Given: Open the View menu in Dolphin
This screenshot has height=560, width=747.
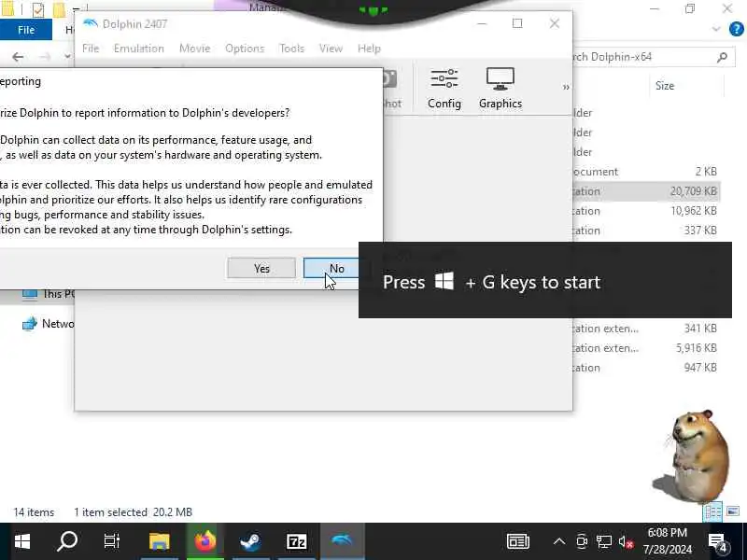Looking at the screenshot, I should click(x=331, y=49).
